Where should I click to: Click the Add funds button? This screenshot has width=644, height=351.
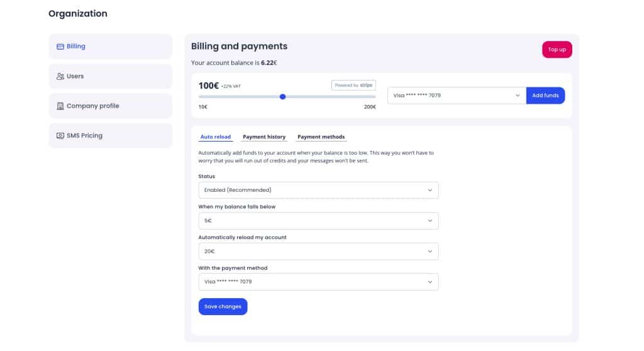545,96
